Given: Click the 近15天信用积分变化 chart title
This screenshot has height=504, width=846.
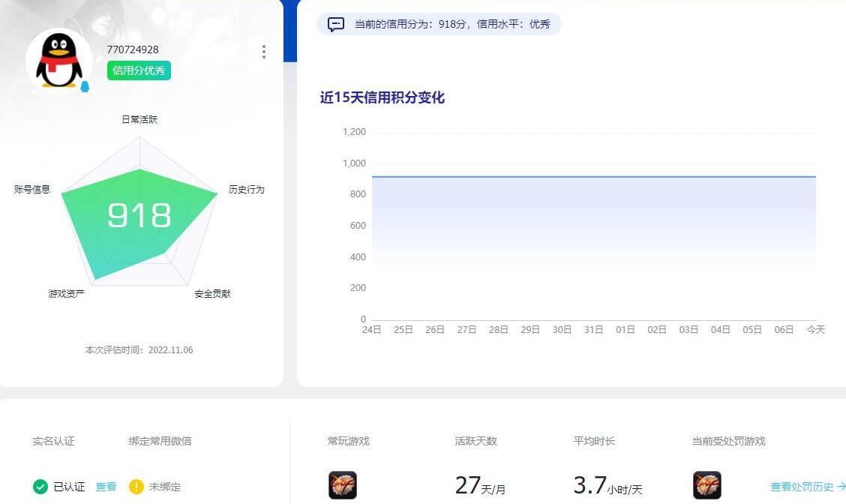Looking at the screenshot, I should (x=382, y=97).
